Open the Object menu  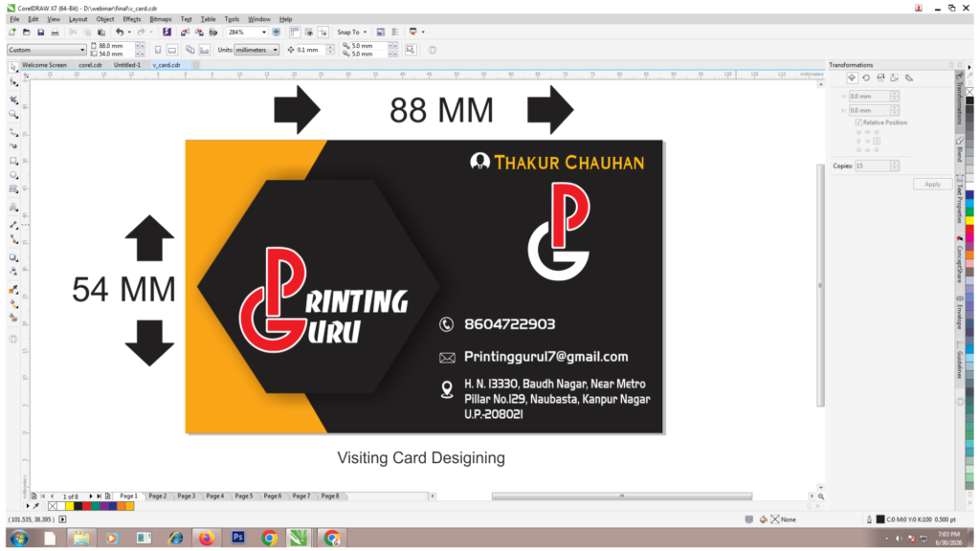click(105, 19)
